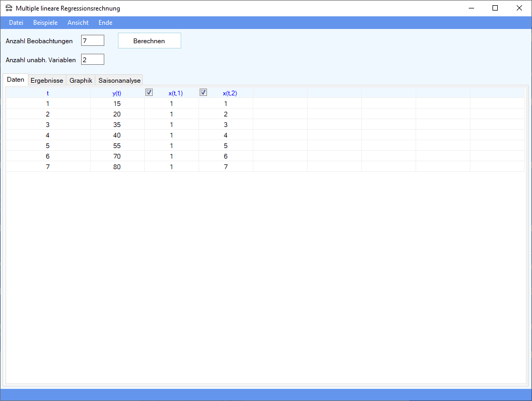This screenshot has width=532, height=401.
Task: Toggle the x(t,1) column checkbox
Action: tap(149, 93)
